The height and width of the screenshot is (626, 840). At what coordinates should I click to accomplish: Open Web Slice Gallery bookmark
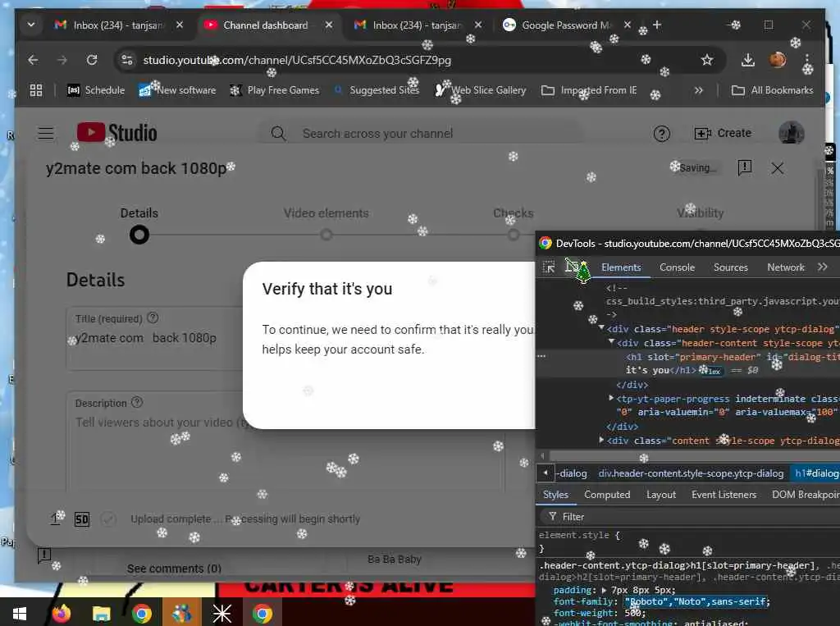point(481,90)
